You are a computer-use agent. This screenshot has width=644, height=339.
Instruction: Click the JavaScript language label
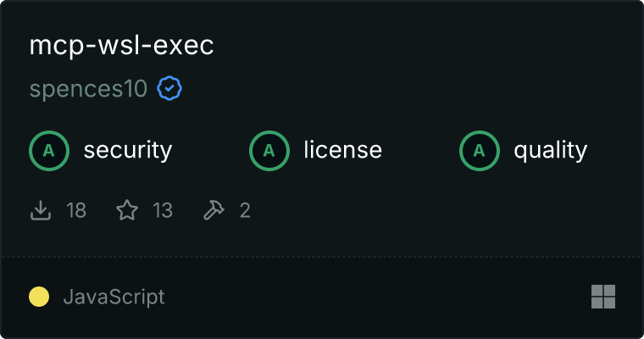point(114,297)
